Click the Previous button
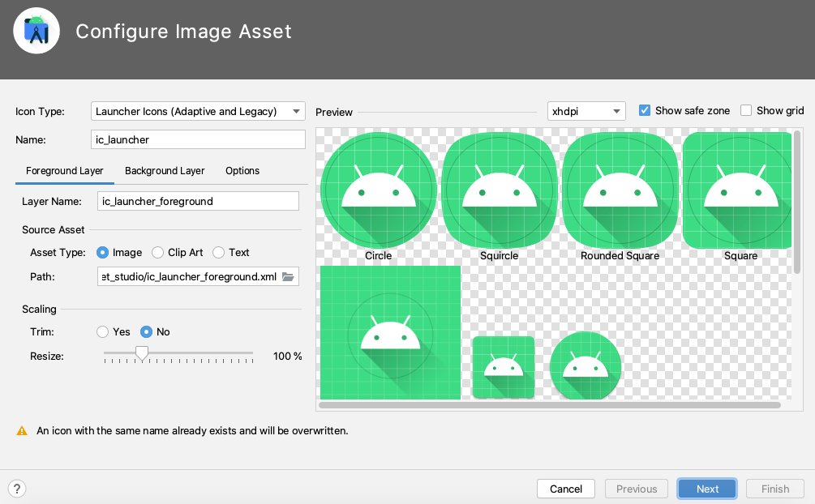The image size is (815, 504). tap(637, 489)
